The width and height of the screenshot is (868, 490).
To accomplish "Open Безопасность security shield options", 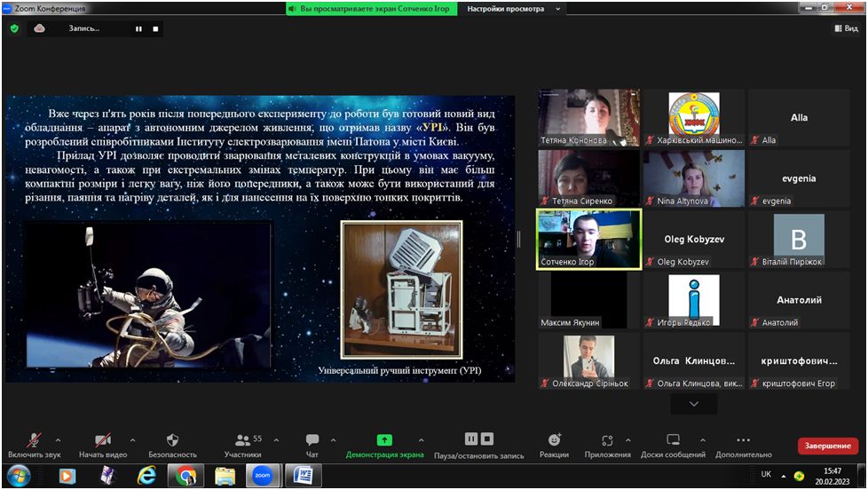I will (173, 445).
